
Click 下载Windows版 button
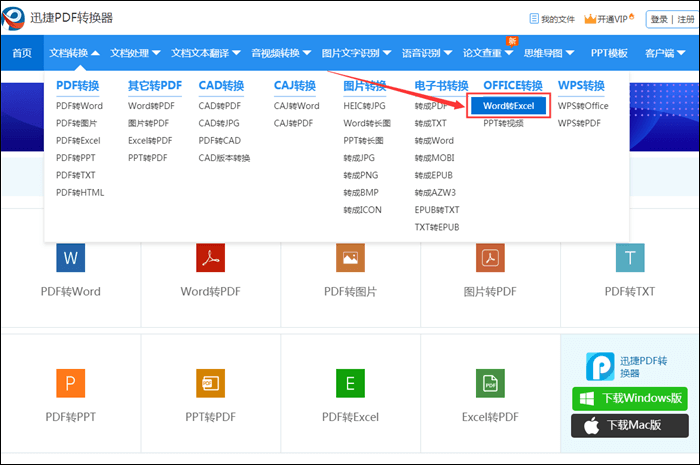(630, 398)
